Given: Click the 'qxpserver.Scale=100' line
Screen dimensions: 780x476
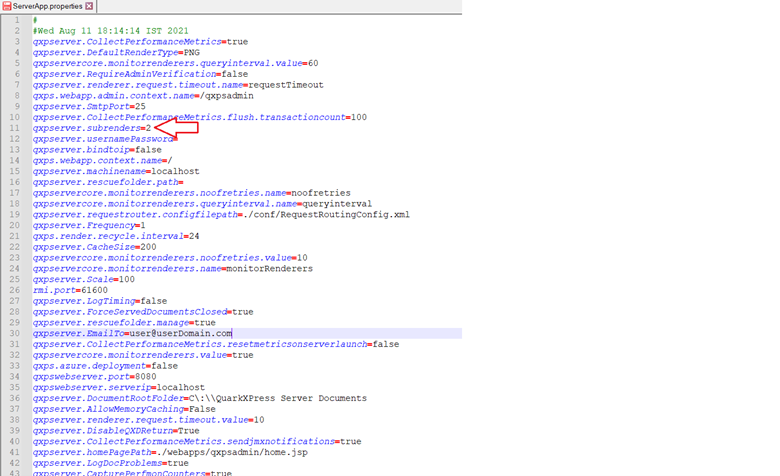Looking at the screenshot, I should pyautogui.click(x=84, y=280).
